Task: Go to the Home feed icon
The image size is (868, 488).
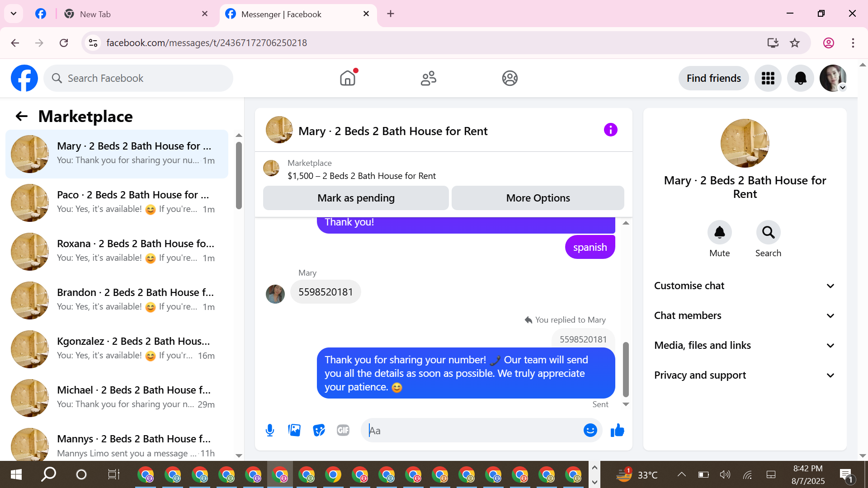Action: click(348, 78)
